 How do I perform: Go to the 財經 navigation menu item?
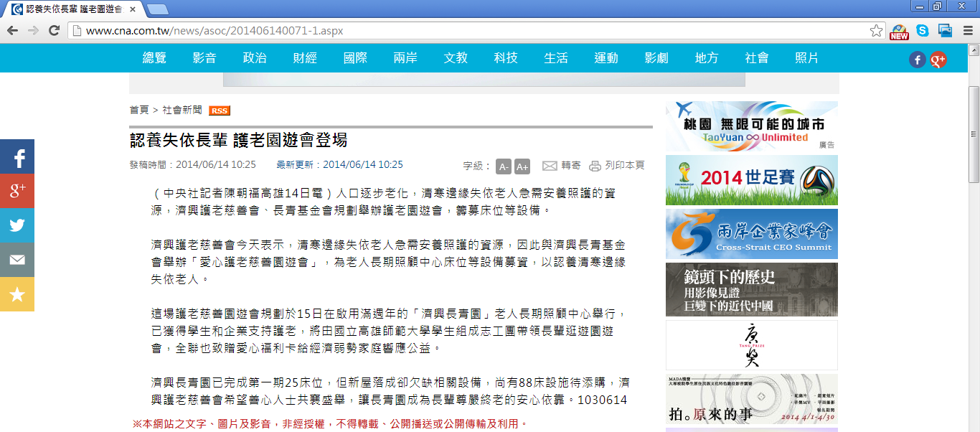coord(305,58)
